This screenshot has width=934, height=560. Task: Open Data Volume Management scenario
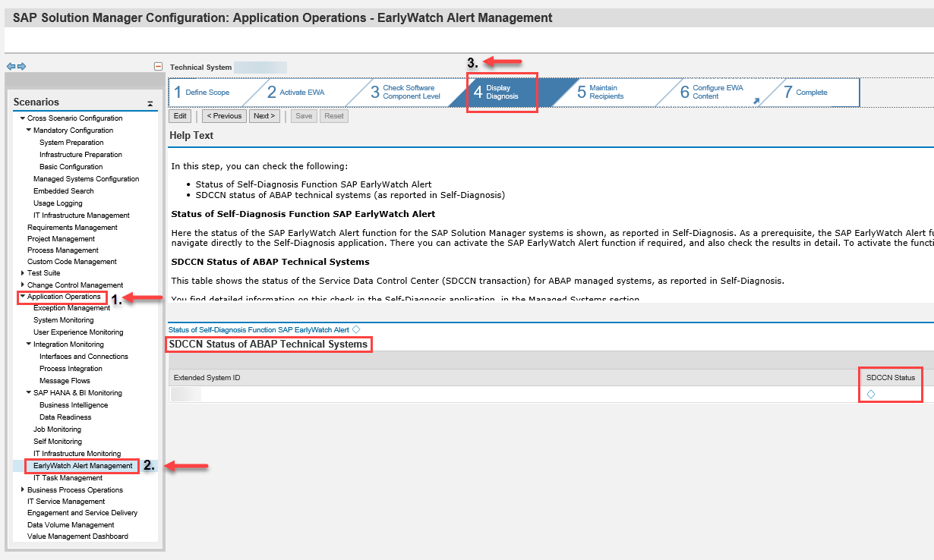71,525
